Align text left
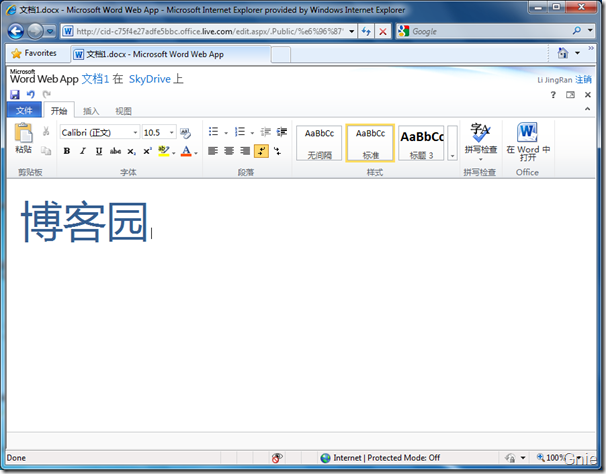This screenshot has height=474, width=606. [213, 151]
